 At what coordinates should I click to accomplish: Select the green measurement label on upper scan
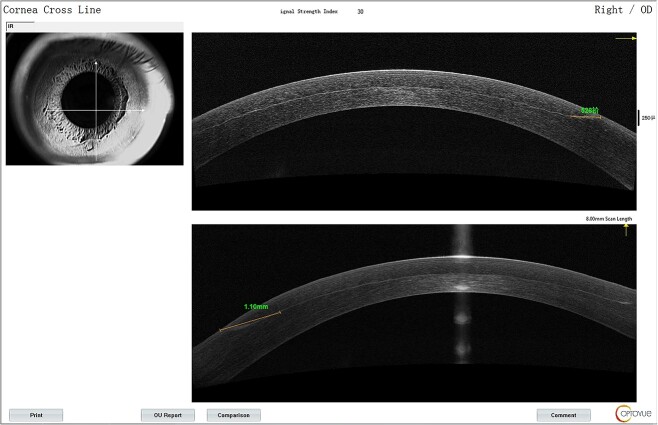pyautogui.click(x=590, y=110)
